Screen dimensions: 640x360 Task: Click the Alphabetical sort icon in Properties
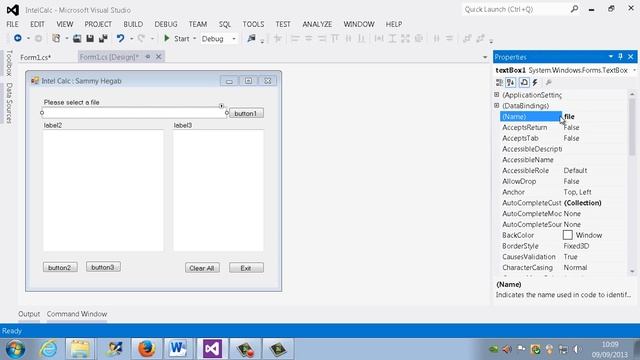(511, 82)
